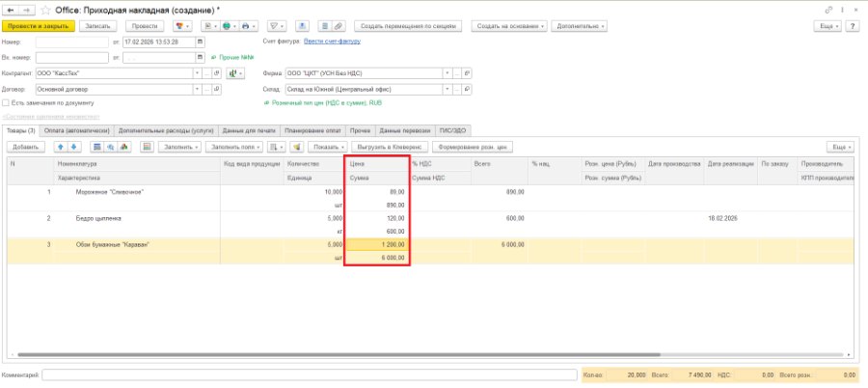Open the funnel filter icon dropdown

pyautogui.click(x=277, y=26)
